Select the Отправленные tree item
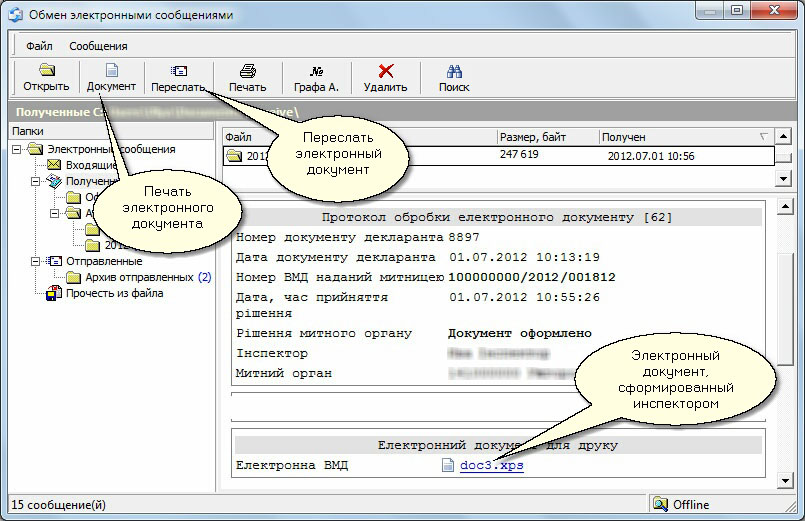Image resolution: width=805 pixels, height=521 pixels. 104,261
